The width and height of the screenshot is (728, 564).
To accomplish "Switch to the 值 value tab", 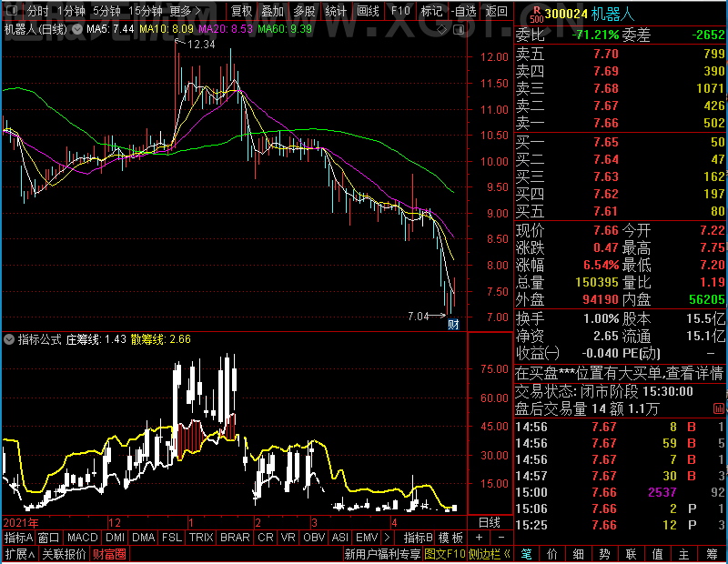I will click(657, 554).
